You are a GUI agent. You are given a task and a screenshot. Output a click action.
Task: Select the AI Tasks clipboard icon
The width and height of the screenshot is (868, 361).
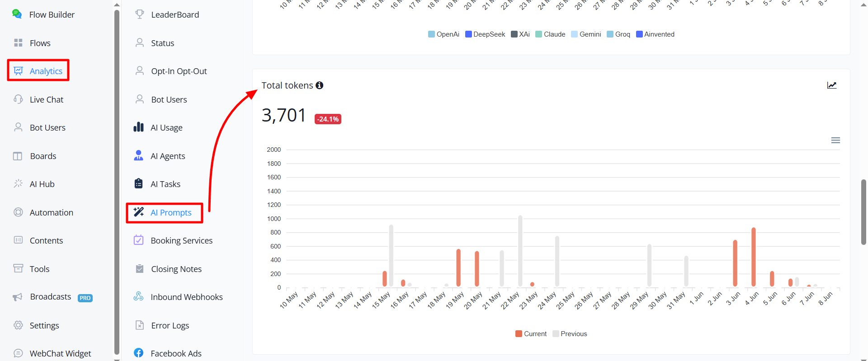[139, 183]
